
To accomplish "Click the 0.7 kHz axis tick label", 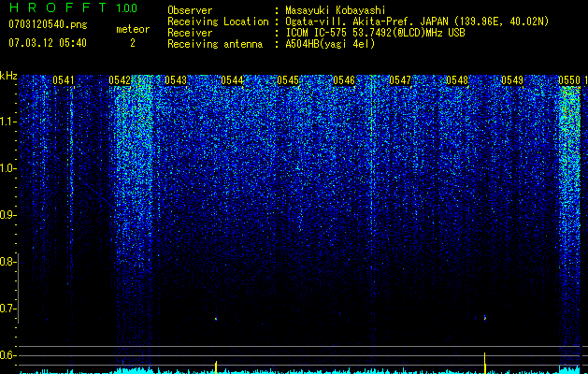I will (x=7, y=309).
